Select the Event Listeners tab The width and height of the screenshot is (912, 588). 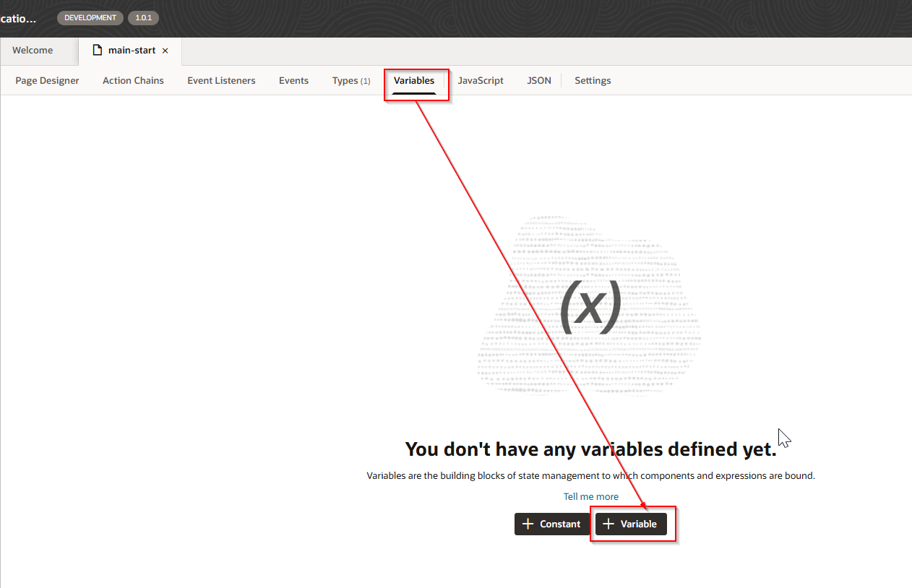(x=221, y=81)
